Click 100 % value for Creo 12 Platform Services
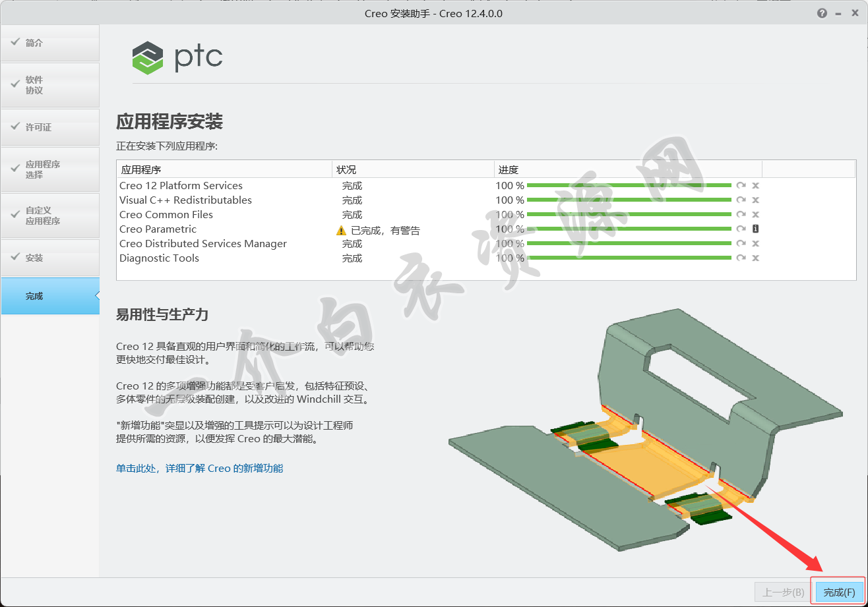This screenshot has width=868, height=607. [x=510, y=186]
